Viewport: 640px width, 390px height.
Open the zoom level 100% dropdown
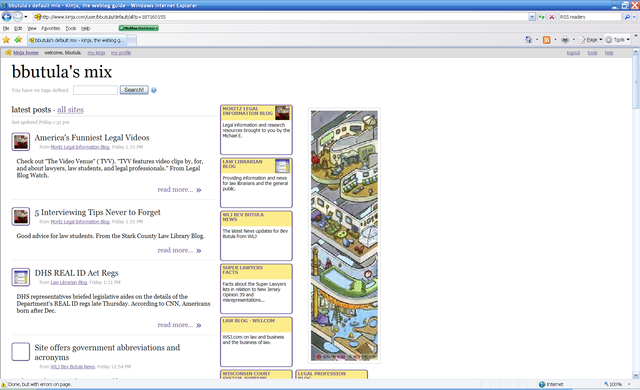[629, 384]
